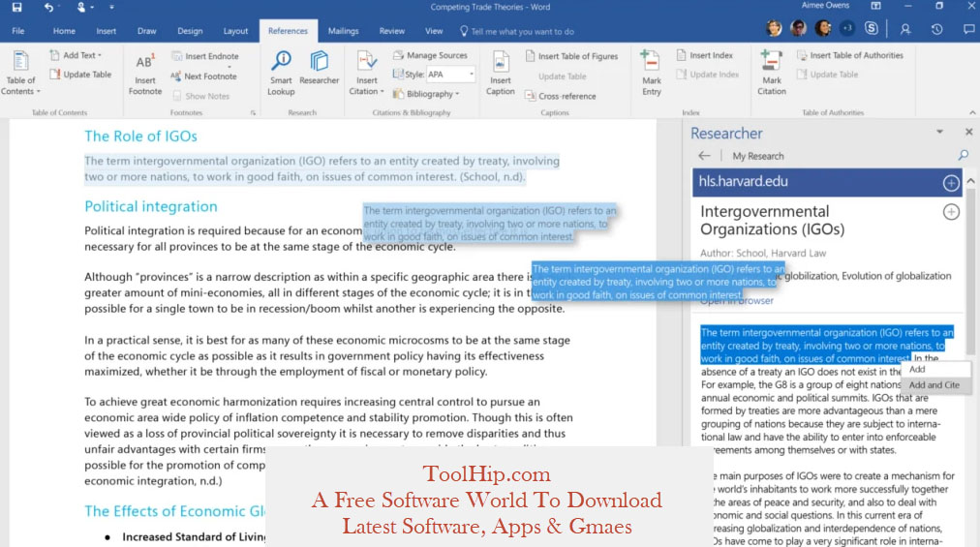Collapse the ribbon chevron

coord(972,112)
